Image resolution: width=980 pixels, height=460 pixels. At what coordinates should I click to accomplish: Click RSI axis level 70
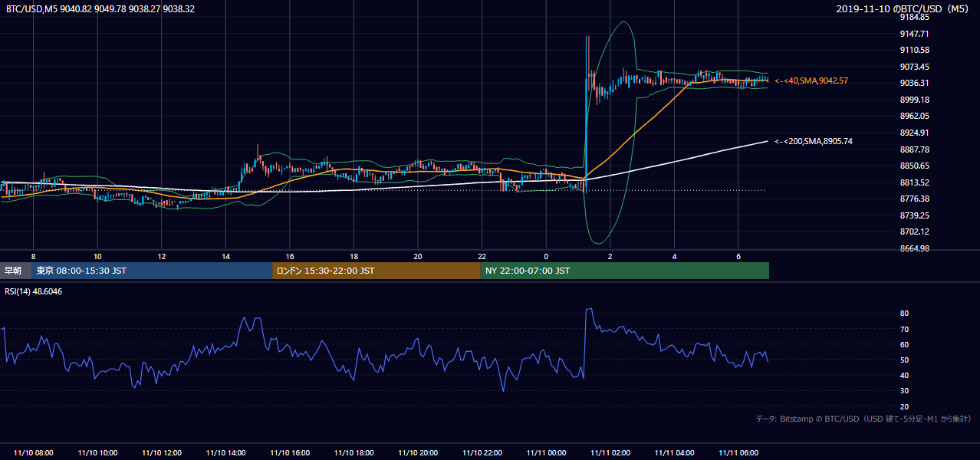[905, 329]
